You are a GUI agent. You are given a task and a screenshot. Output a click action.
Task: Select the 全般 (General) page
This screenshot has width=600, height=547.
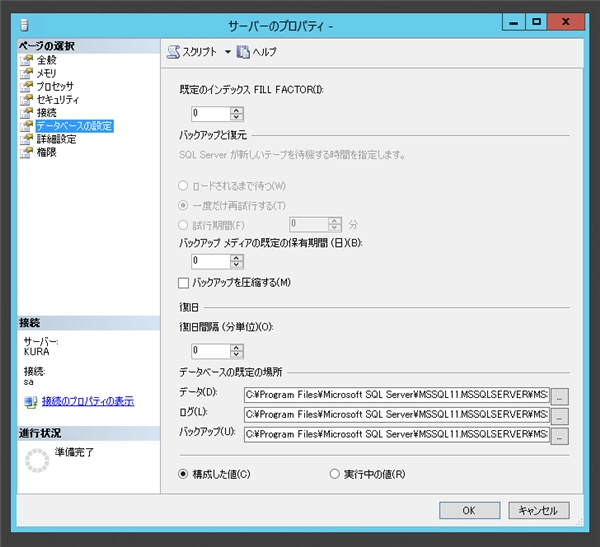tap(47, 60)
